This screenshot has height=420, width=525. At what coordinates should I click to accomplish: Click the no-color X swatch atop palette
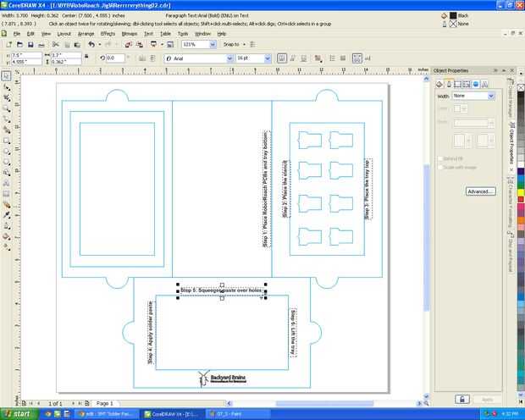pyautogui.click(x=521, y=87)
